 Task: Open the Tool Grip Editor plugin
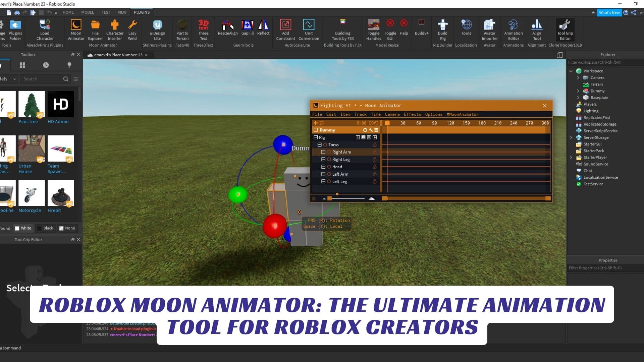click(x=565, y=29)
